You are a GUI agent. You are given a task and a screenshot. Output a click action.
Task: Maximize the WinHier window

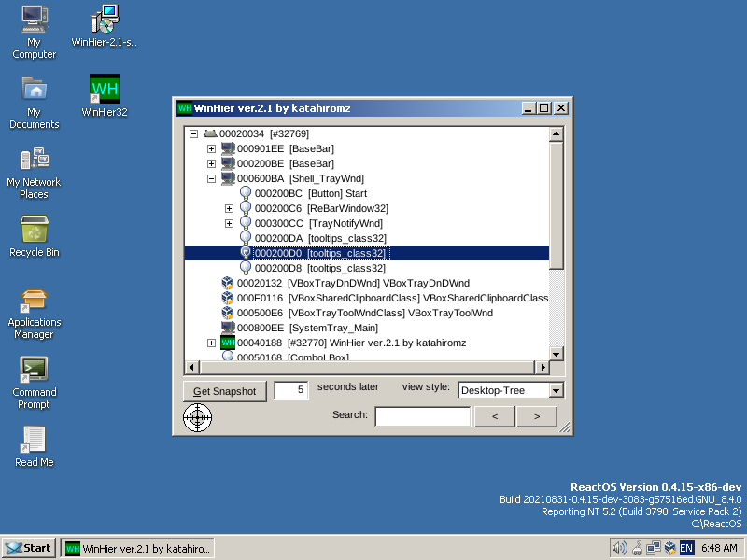543,108
